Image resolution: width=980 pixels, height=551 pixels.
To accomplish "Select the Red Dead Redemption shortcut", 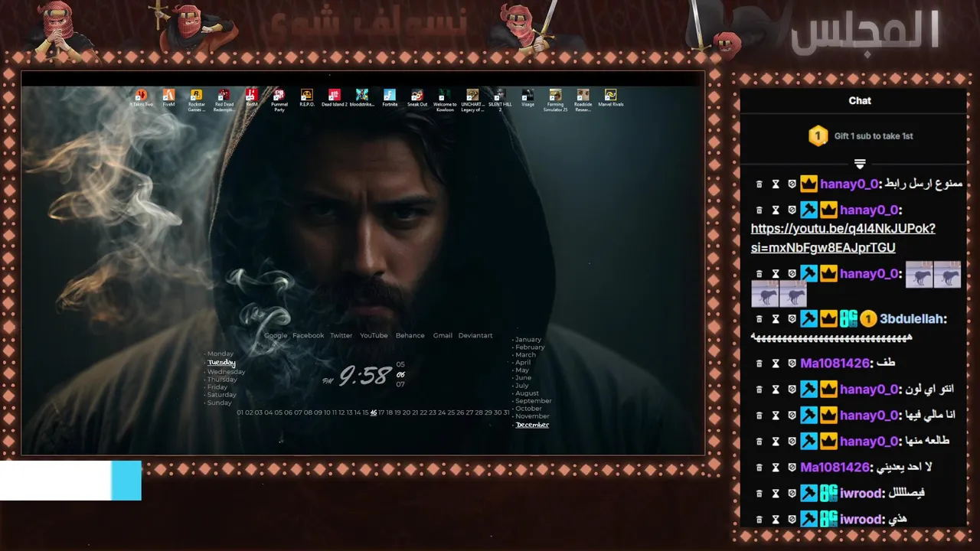I will coord(224,100).
